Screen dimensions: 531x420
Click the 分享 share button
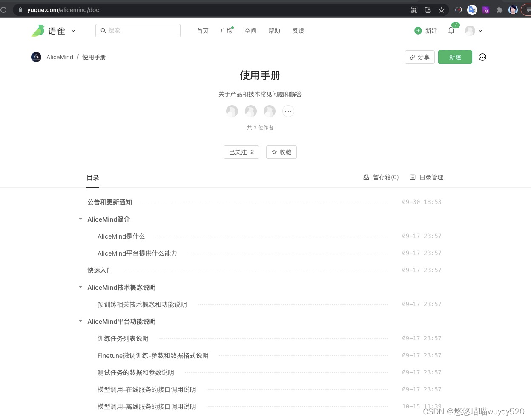tap(420, 57)
